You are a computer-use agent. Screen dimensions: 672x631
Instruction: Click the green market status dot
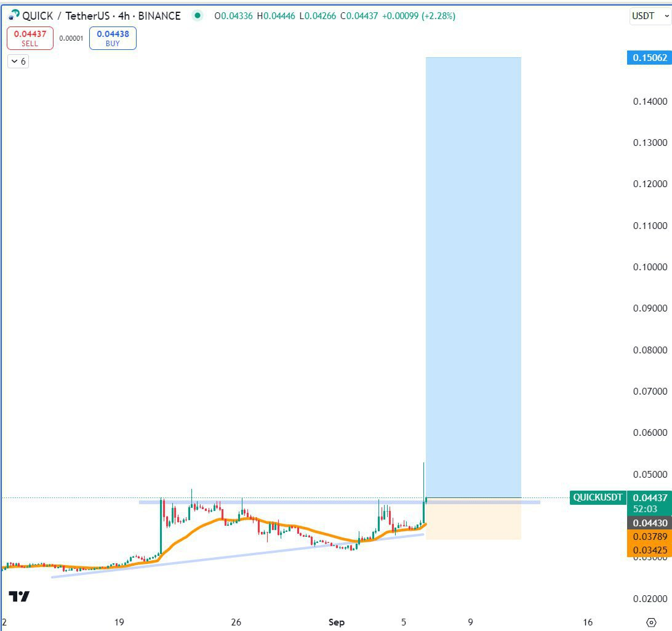[197, 16]
